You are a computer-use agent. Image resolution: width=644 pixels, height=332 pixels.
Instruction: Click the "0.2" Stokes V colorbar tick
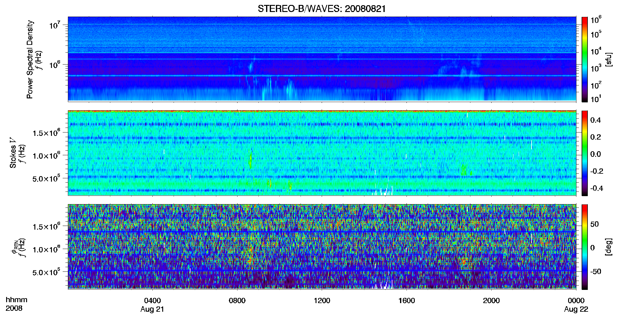coord(595,137)
